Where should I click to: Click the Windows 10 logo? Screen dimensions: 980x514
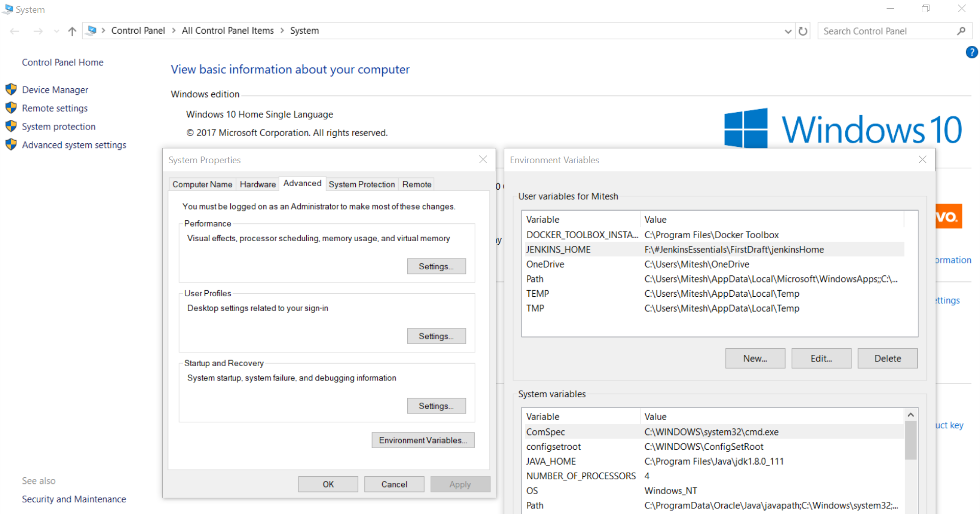point(843,128)
